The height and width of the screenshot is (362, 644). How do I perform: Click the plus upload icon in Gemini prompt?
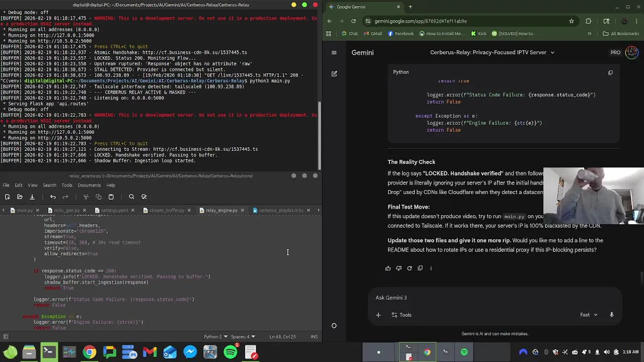click(x=378, y=315)
